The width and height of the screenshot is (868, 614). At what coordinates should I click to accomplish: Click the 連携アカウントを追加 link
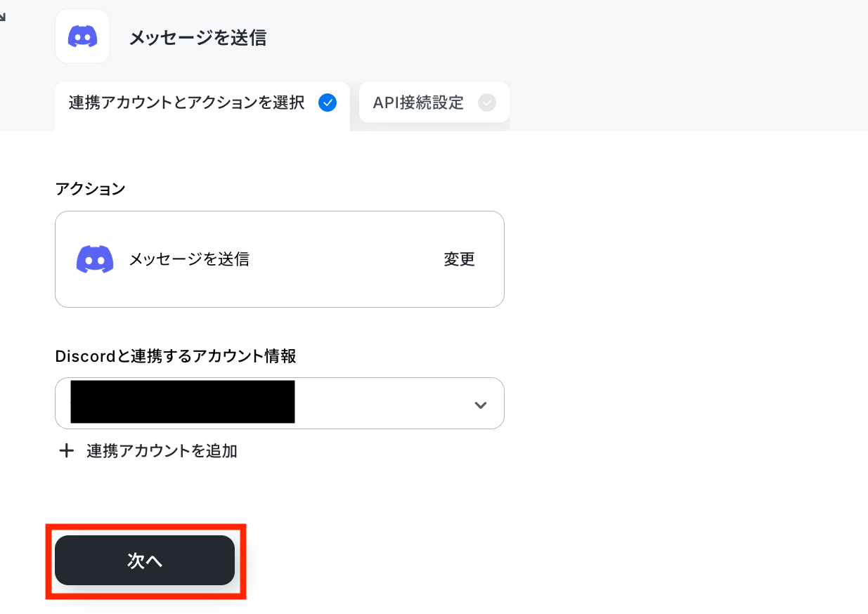tap(162, 451)
